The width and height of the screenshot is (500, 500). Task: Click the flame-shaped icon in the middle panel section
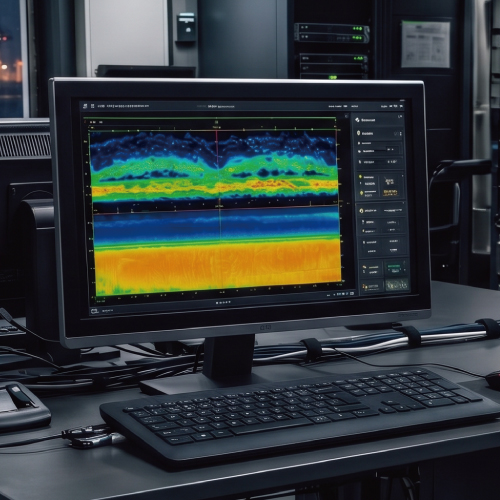361,211
